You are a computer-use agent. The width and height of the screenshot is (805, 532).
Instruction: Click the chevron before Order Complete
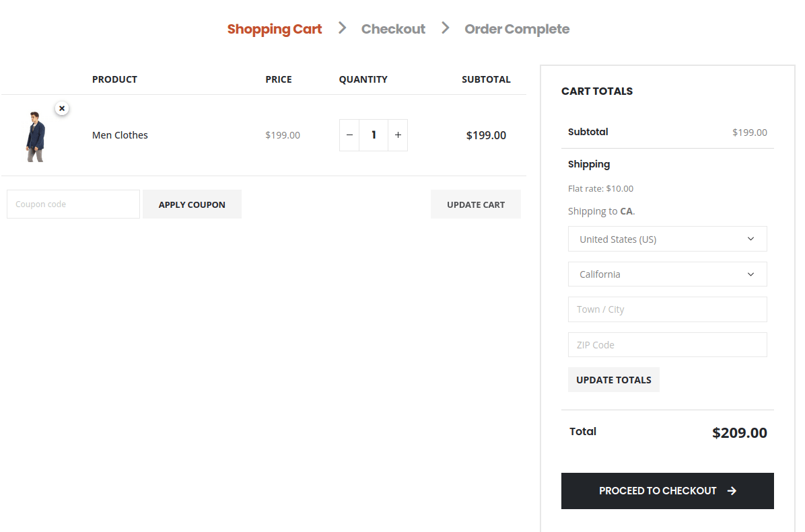coord(444,28)
